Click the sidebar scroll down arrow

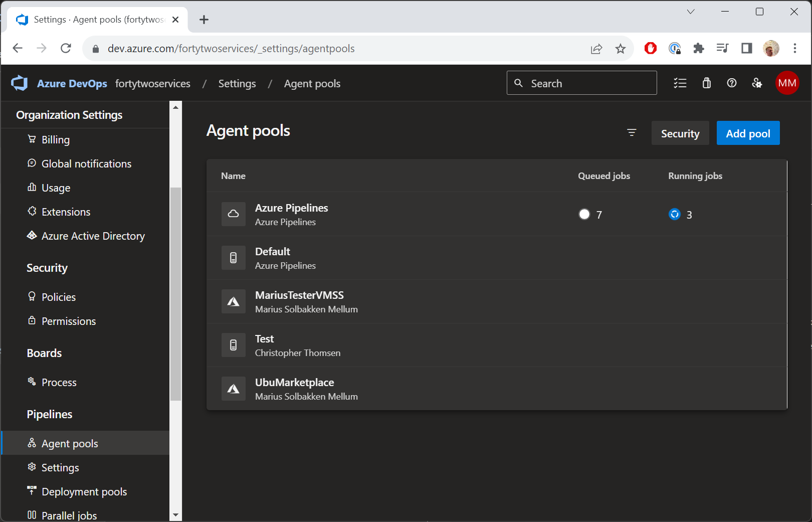click(175, 514)
